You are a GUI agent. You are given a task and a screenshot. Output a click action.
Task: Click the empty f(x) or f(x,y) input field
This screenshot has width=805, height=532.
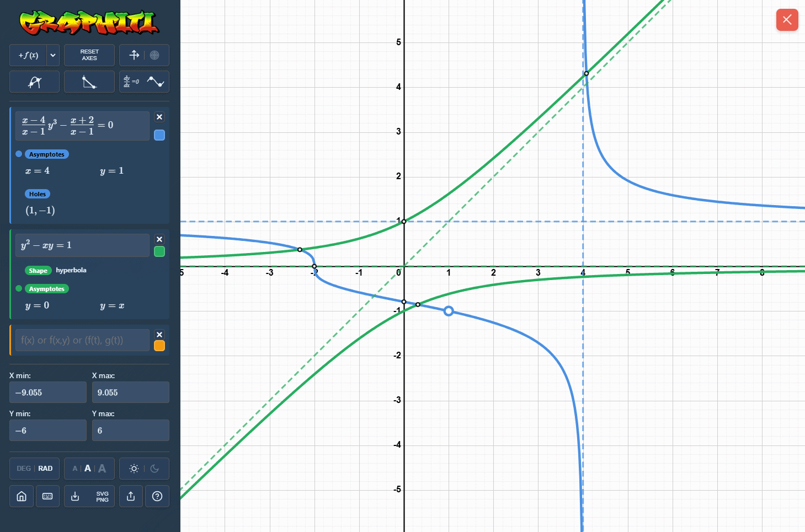pos(82,340)
